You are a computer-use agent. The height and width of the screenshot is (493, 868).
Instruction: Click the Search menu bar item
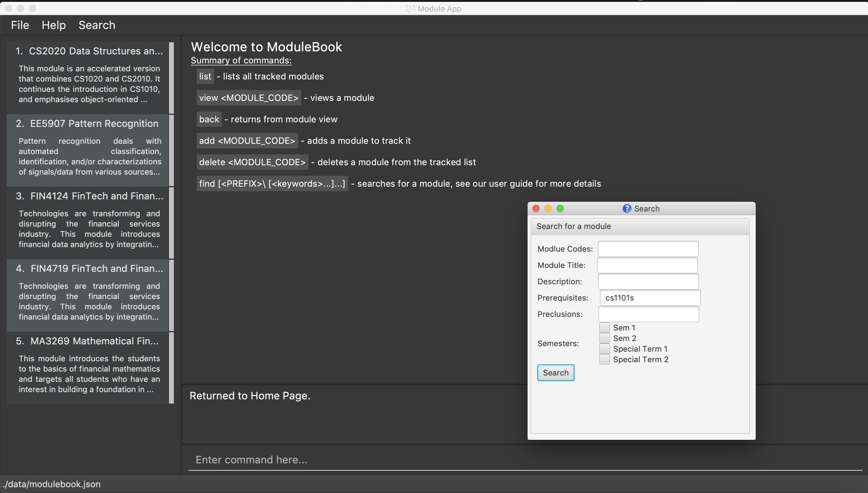97,25
